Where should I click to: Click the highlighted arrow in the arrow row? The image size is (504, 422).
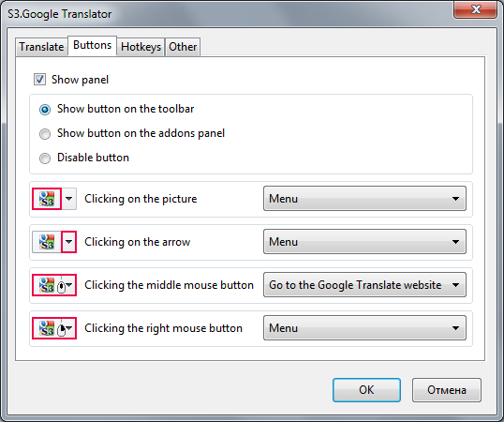tap(68, 242)
